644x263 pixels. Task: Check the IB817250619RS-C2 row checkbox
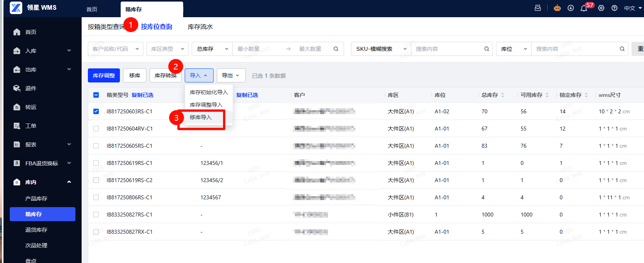96,180
